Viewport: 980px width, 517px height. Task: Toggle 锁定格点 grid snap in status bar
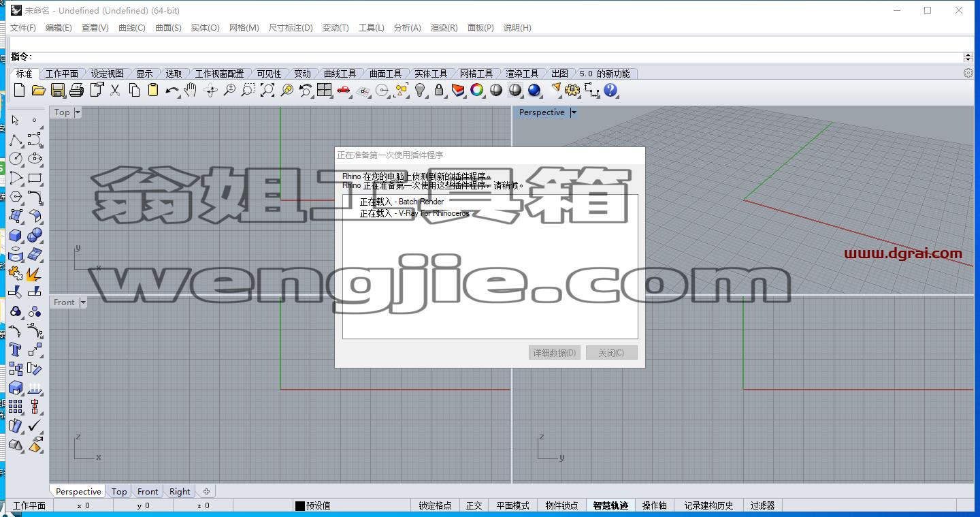pos(435,505)
